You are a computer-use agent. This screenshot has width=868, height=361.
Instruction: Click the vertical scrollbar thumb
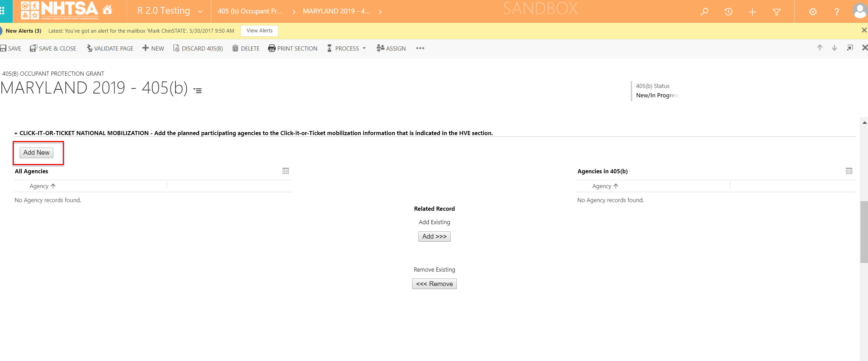[864, 232]
